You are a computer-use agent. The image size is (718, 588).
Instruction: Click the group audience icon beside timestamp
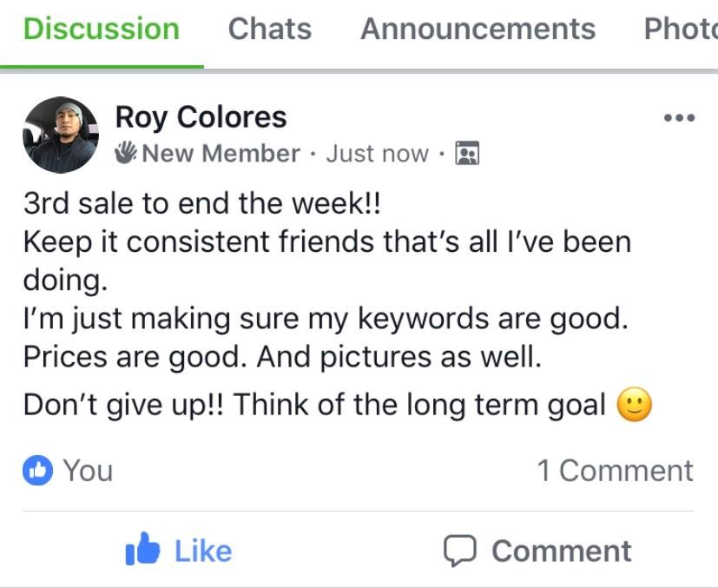click(x=468, y=154)
